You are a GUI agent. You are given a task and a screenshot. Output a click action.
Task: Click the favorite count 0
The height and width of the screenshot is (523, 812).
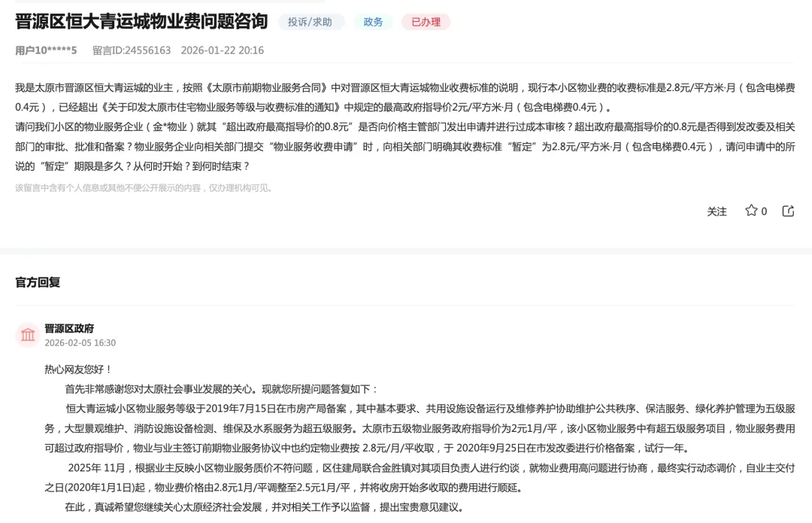point(764,211)
